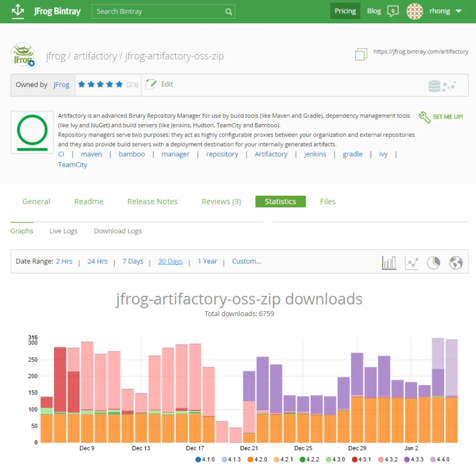Open the General tab

36,202
